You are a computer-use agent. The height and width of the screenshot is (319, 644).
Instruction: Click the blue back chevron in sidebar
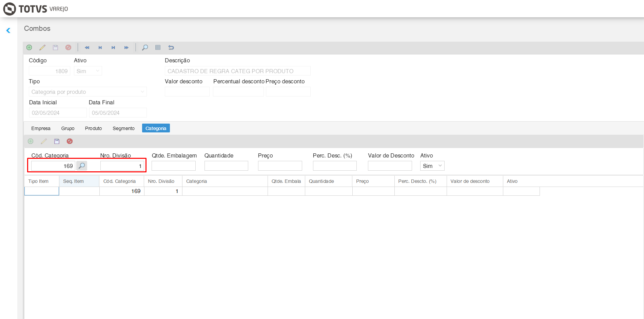pos(8,30)
